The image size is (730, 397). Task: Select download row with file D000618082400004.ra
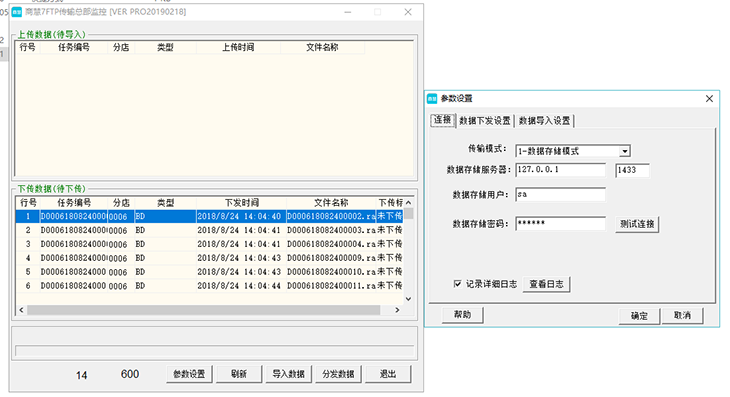pyautogui.click(x=210, y=244)
